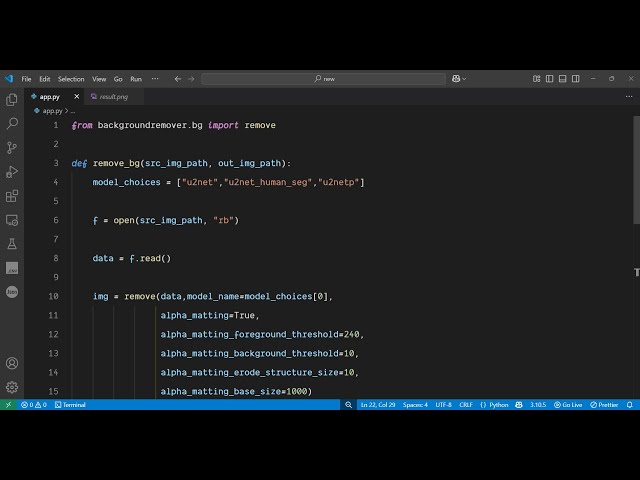Image resolution: width=640 pixels, height=480 pixels.
Task: Click 'backgroundremover.bg' on line 1
Action: tap(150, 125)
